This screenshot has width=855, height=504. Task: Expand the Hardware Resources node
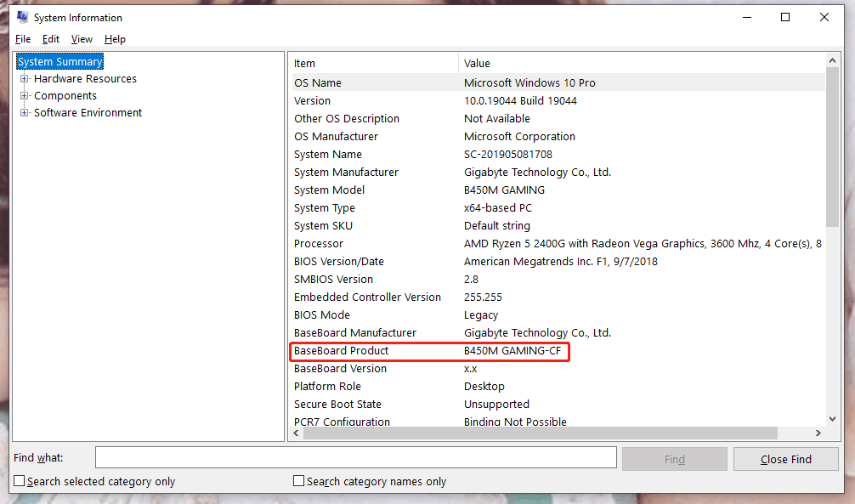(x=25, y=78)
